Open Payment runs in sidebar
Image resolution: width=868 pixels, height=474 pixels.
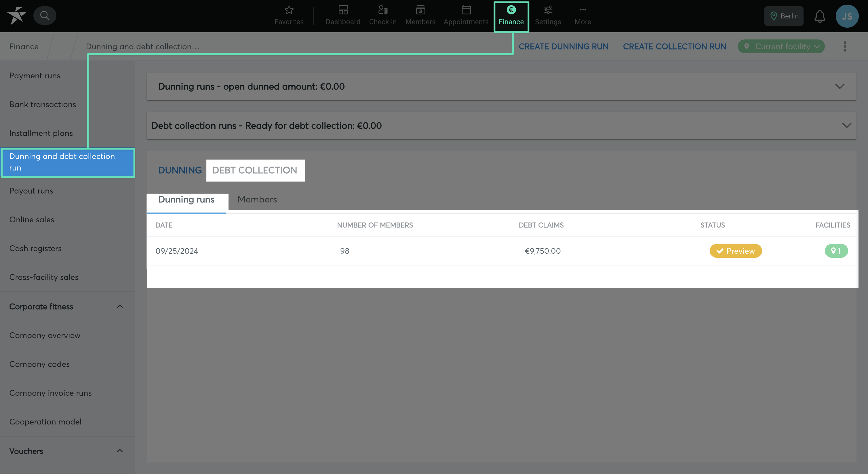pos(35,75)
